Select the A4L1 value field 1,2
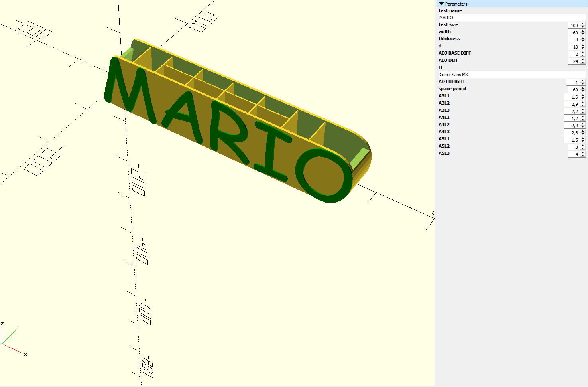The height and width of the screenshot is (387, 588). [572, 118]
